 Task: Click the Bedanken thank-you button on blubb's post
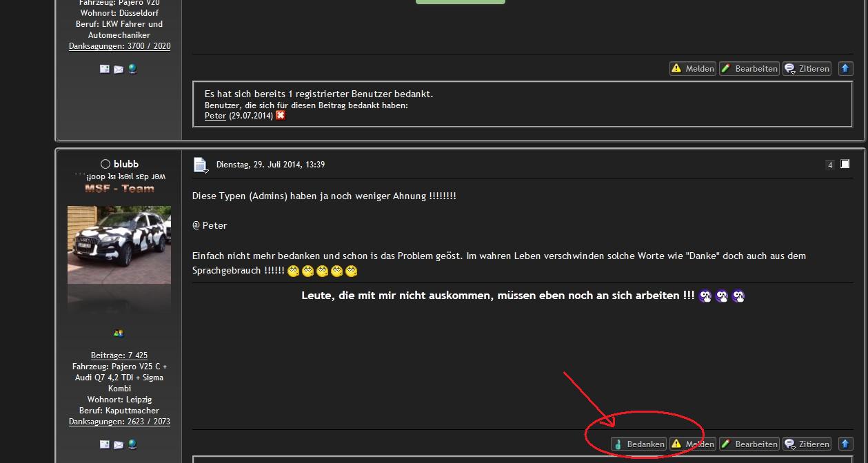point(638,444)
